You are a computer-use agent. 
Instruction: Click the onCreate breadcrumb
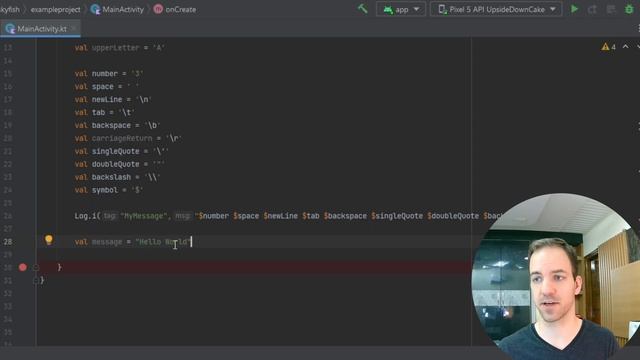coord(180,9)
